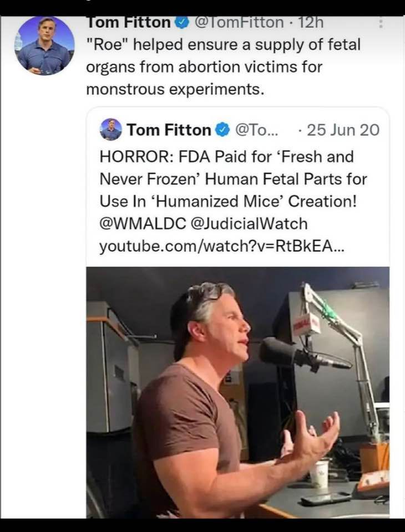The width and height of the screenshot is (405, 532).
Task: Click the "monstrous experiments." line of the tweet
Action: (x=175, y=89)
